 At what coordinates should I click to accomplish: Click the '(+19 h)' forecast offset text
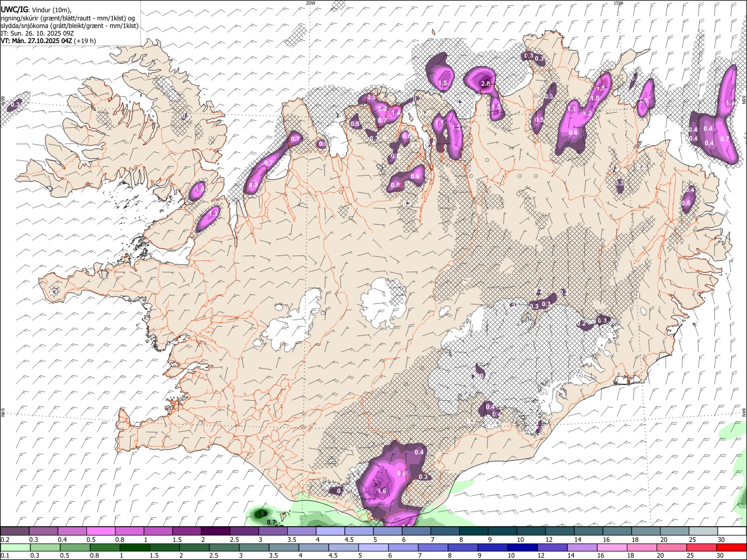coord(86,41)
